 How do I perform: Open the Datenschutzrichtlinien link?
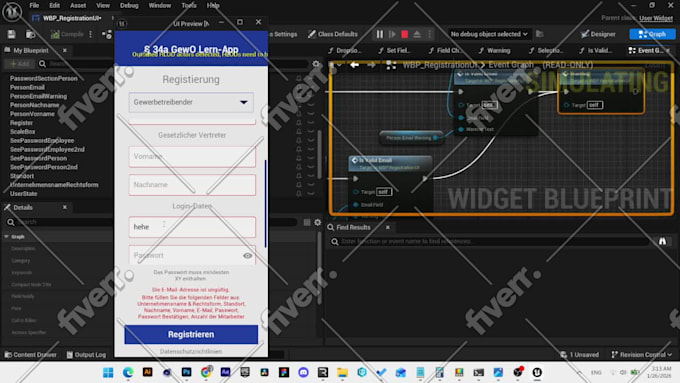191,351
